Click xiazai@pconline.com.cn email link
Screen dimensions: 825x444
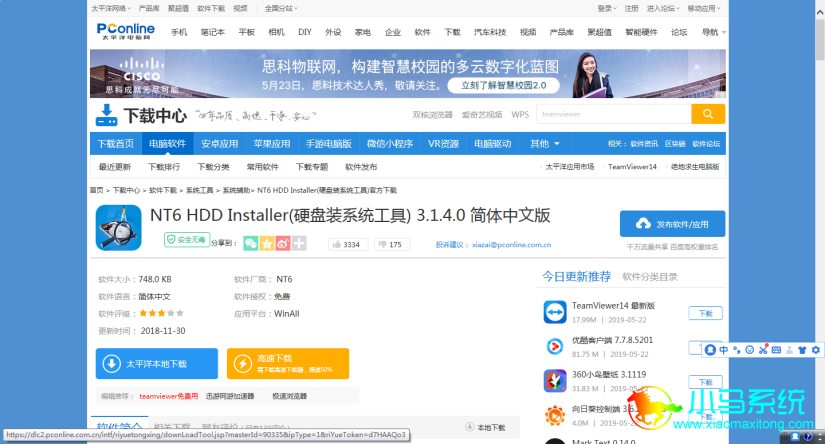click(x=511, y=245)
